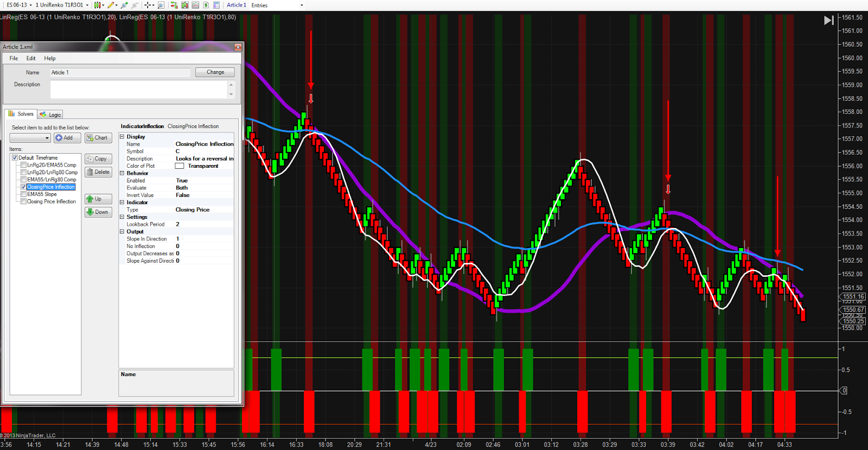868x450 pixels.
Task: Collapse the Display property group
Action: (122, 137)
